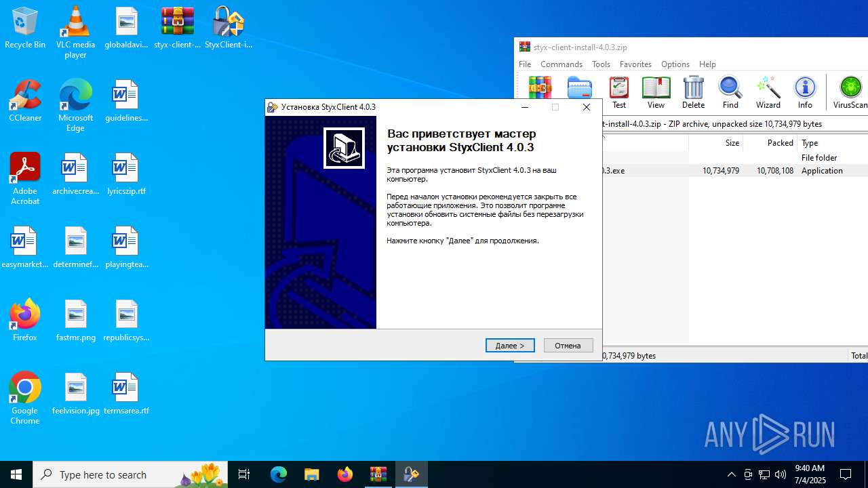Click the Delete toolbar icon in WinRAR
The image size is (868, 488).
(x=693, y=93)
